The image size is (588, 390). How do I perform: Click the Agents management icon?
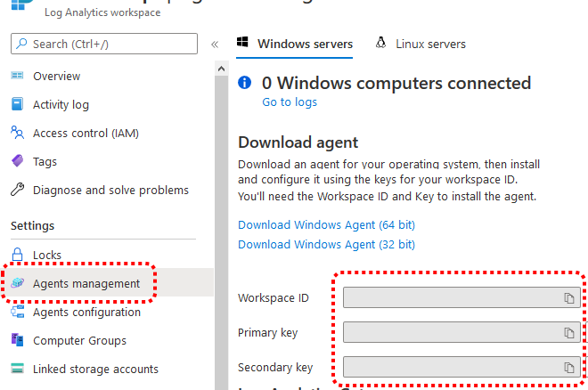coord(17,283)
